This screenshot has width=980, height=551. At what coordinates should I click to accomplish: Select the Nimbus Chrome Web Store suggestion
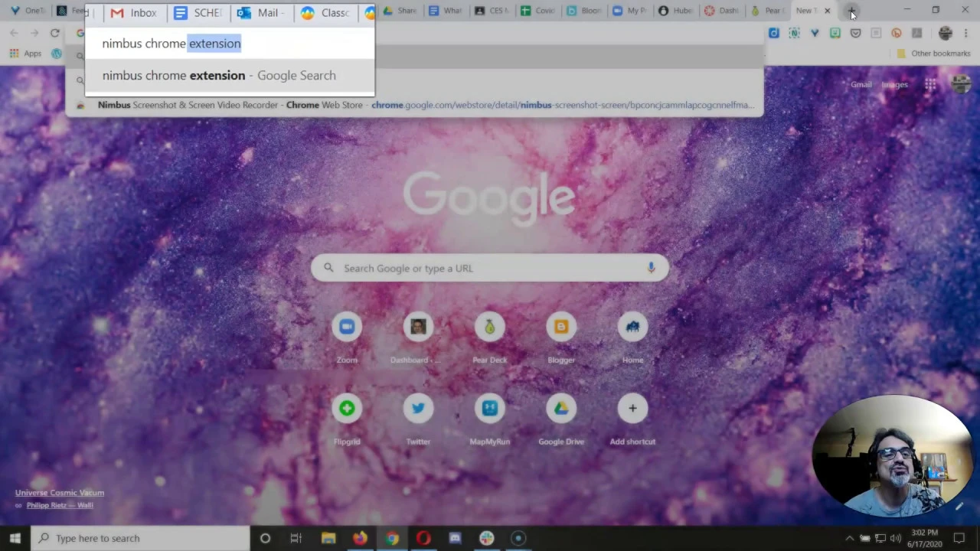click(x=414, y=105)
